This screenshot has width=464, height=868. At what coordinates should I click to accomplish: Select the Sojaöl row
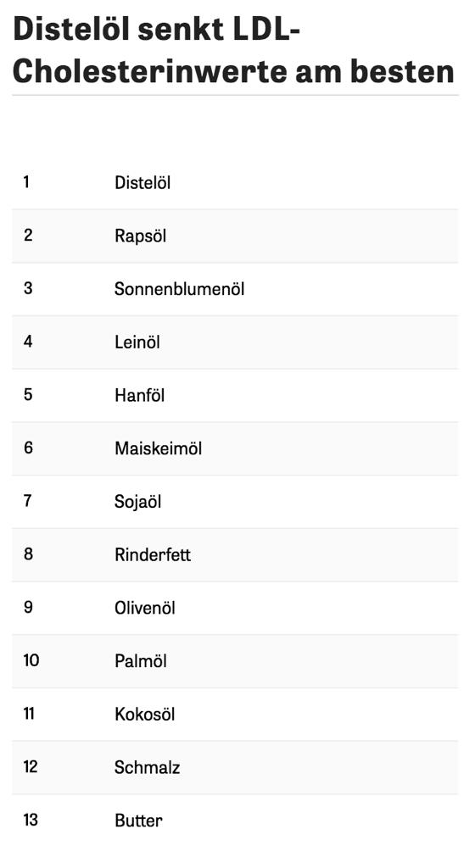pos(235,502)
